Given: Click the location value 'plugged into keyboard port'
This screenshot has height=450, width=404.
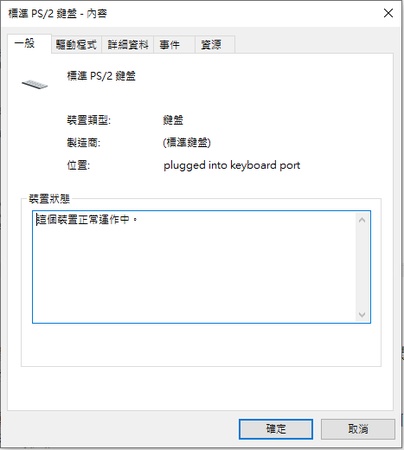Looking at the screenshot, I should click(x=232, y=165).
